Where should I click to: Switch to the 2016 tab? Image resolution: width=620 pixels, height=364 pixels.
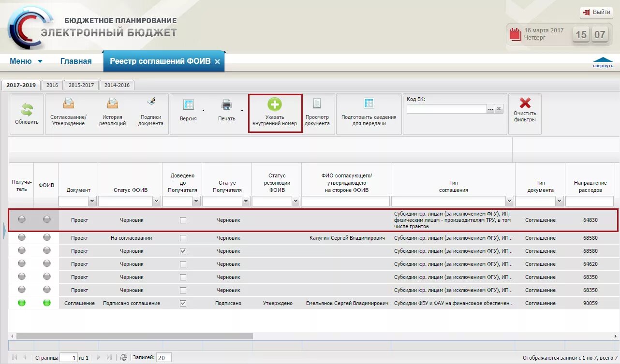[x=52, y=85]
